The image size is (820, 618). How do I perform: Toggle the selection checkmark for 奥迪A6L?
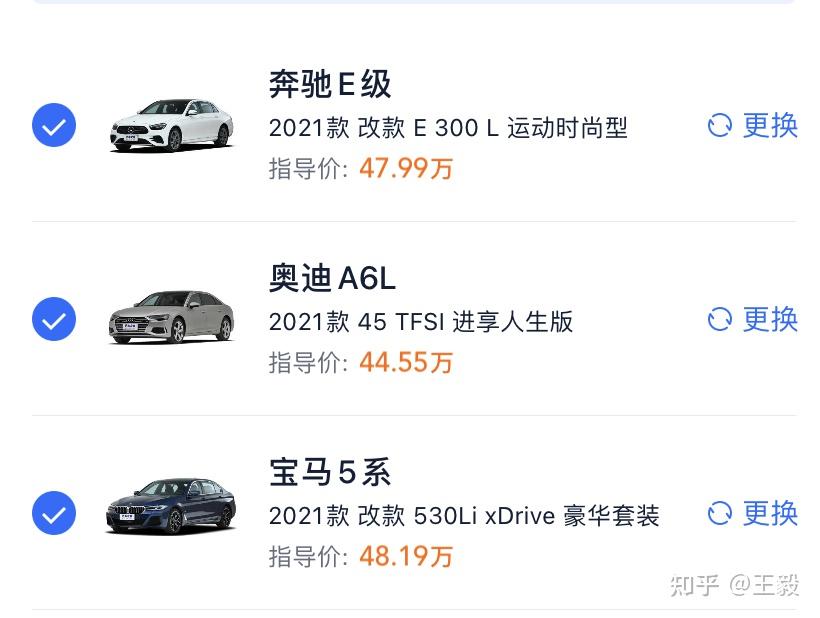click(x=53, y=319)
